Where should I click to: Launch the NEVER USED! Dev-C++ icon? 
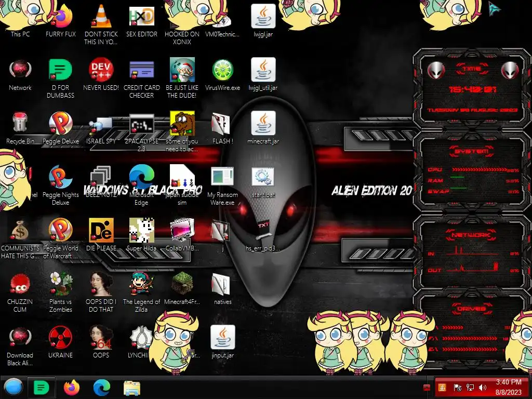(101, 75)
